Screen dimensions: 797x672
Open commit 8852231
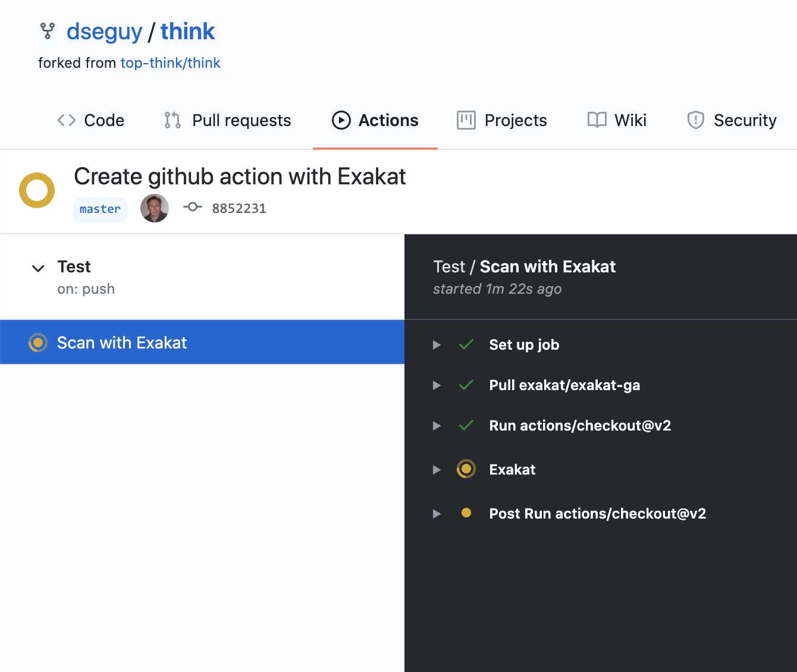(x=239, y=209)
